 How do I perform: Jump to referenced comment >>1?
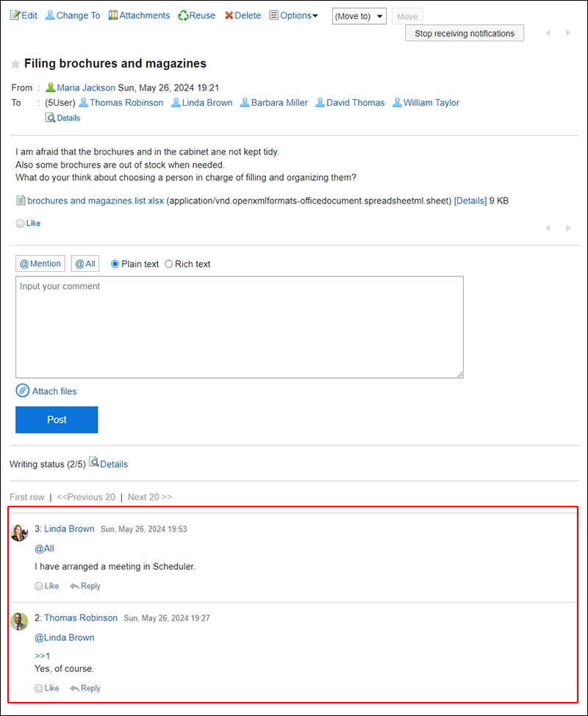[43, 656]
